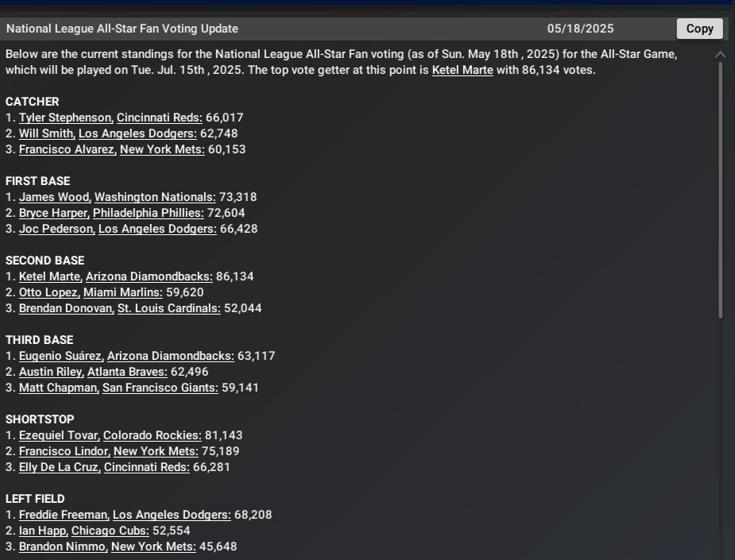Click the scroll up arrow
735x560 pixels.
coord(721,55)
